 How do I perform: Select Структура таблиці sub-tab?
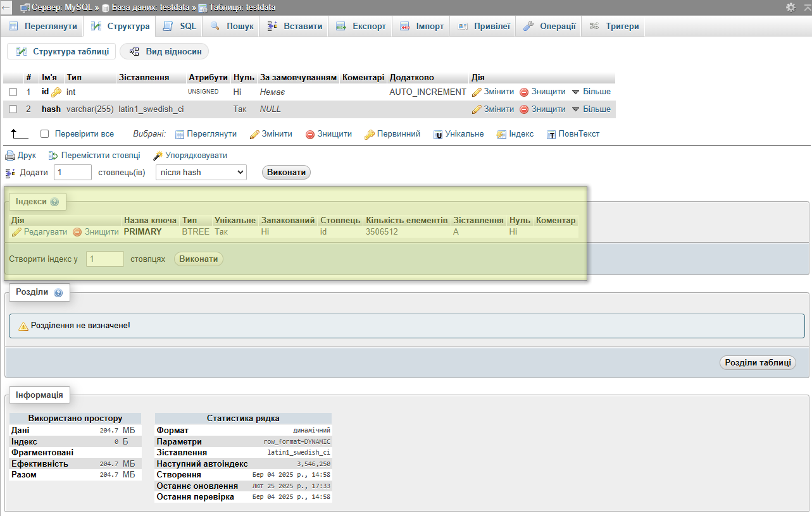pyautogui.click(x=61, y=51)
